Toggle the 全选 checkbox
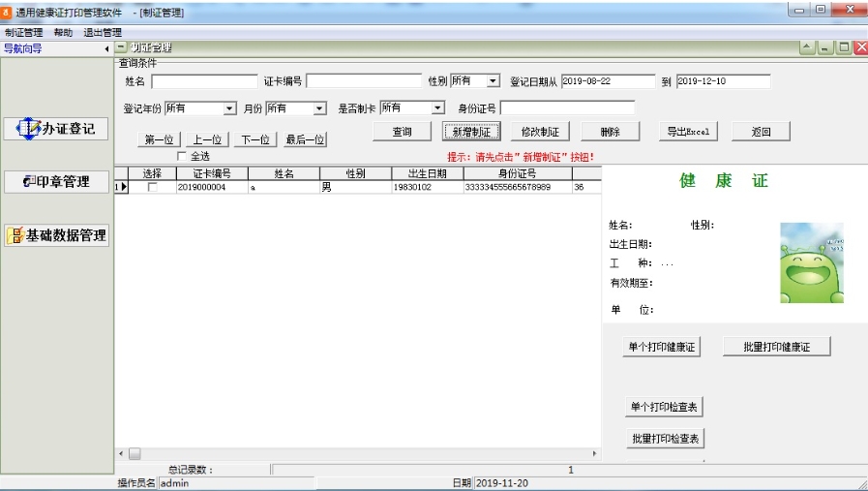868x491 pixels. pos(181,156)
